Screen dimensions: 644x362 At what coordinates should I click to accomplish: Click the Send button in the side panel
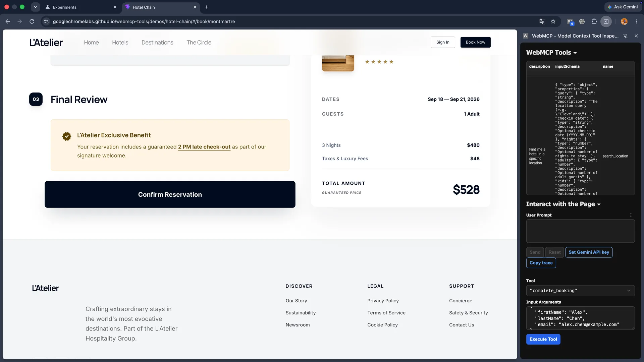pyautogui.click(x=535, y=252)
